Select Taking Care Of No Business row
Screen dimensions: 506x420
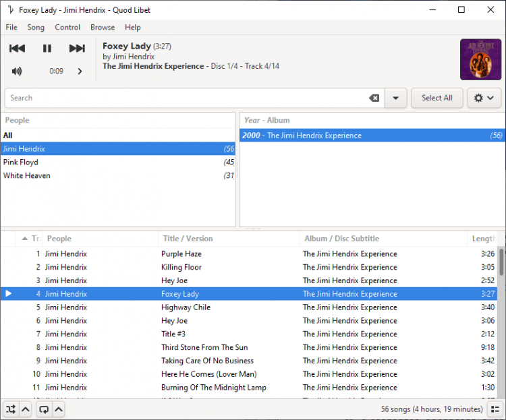point(248,361)
